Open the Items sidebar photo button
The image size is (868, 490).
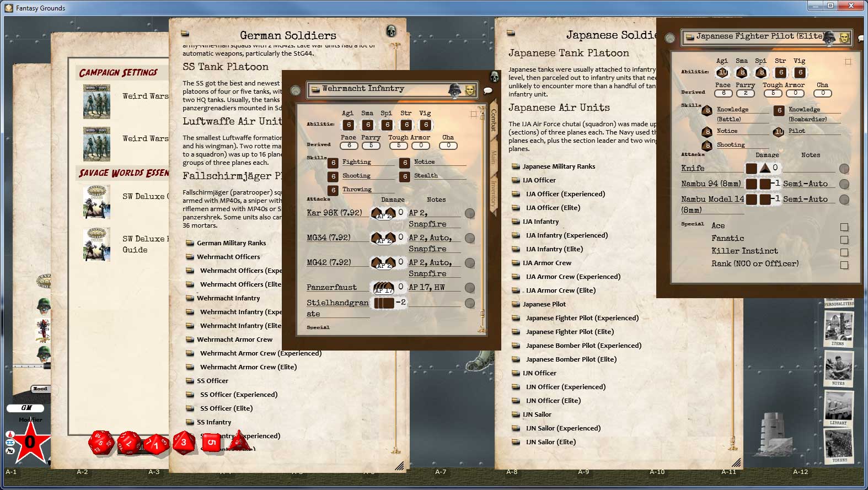(x=838, y=329)
